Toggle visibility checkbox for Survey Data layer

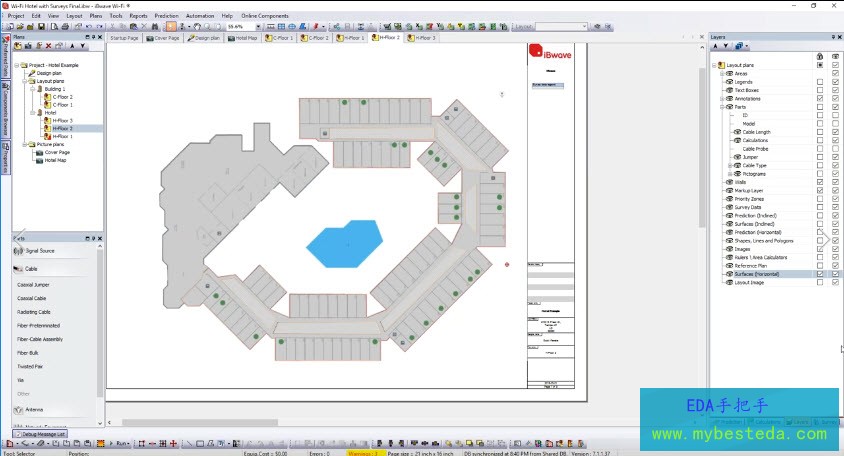836,207
